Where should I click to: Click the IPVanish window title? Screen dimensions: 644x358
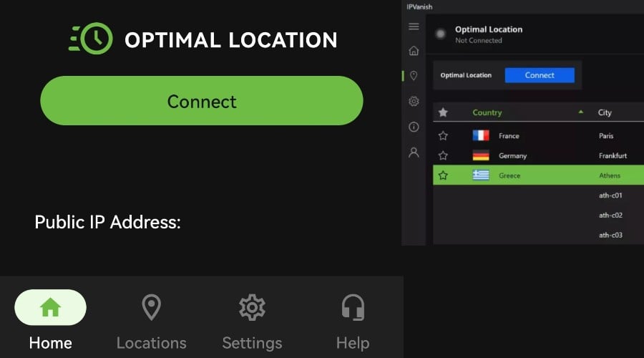(419, 6)
